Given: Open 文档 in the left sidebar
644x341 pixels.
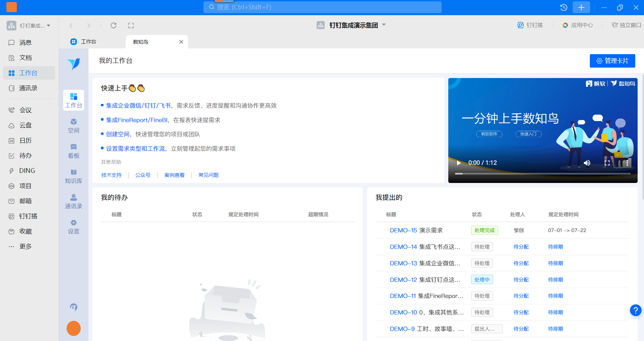Looking at the screenshot, I should 29,58.
